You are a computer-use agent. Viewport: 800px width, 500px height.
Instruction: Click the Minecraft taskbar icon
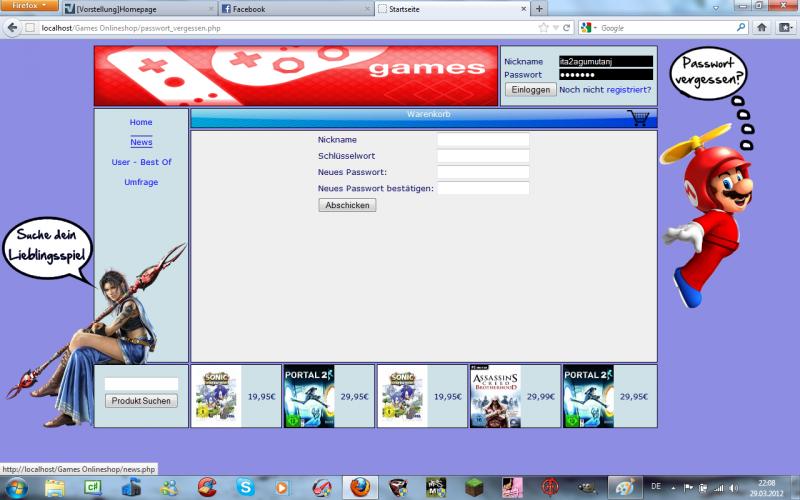473,487
